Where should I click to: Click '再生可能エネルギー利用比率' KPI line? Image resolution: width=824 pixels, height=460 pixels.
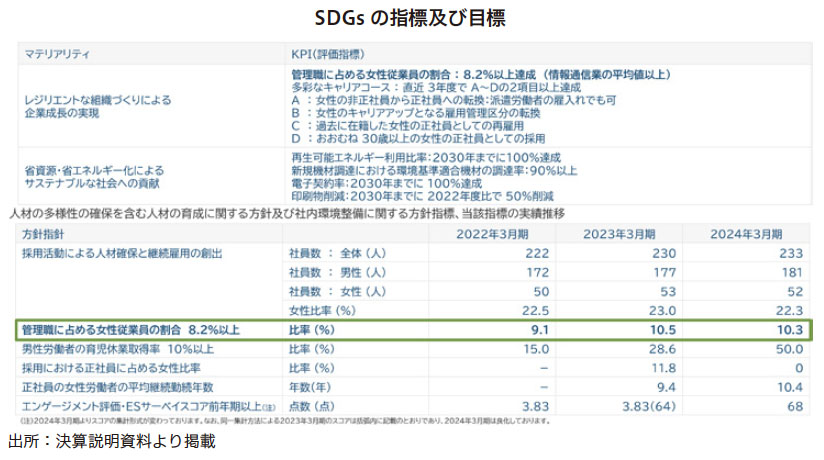click(426, 158)
